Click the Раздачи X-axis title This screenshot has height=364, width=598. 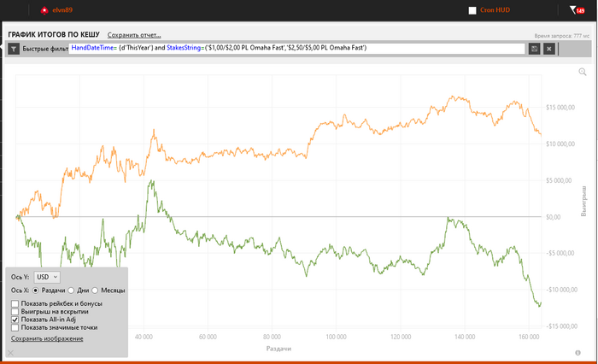[x=278, y=349]
